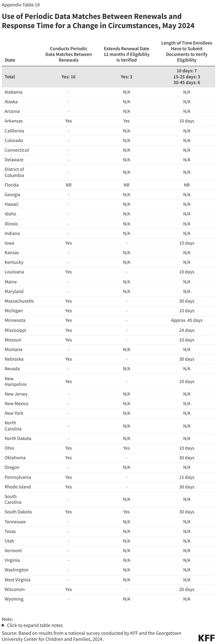Viewport: 217px width, 644px height.
Task: Click the Yes: 16 total cell
Action: (x=68, y=77)
